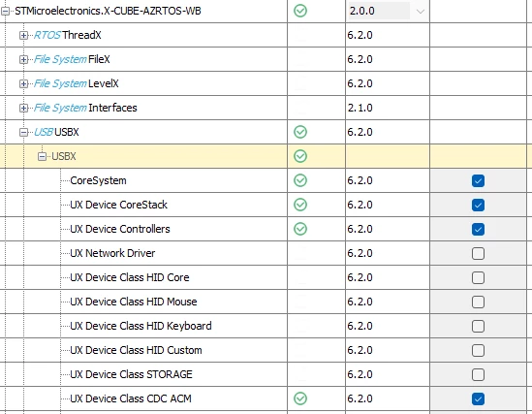Screen dimensions: 532x414
Task: Enable UX Device Class STORAGE checkbox
Action: [x=478, y=375]
